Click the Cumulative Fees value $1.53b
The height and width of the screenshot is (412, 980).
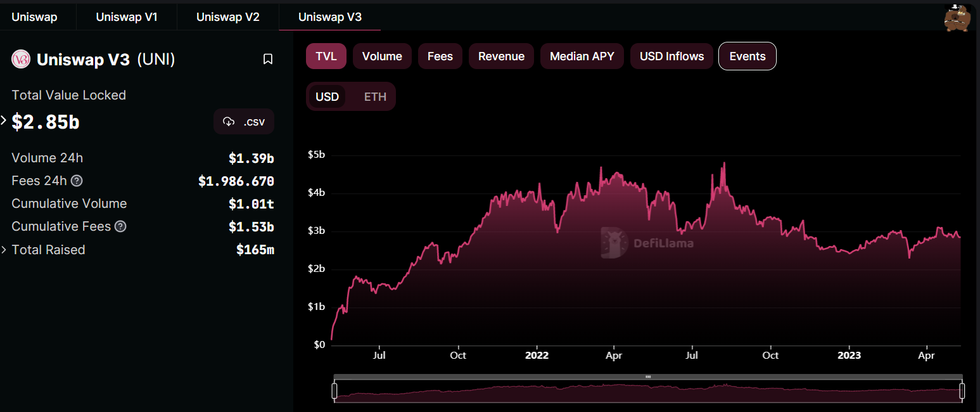point(251,227)
